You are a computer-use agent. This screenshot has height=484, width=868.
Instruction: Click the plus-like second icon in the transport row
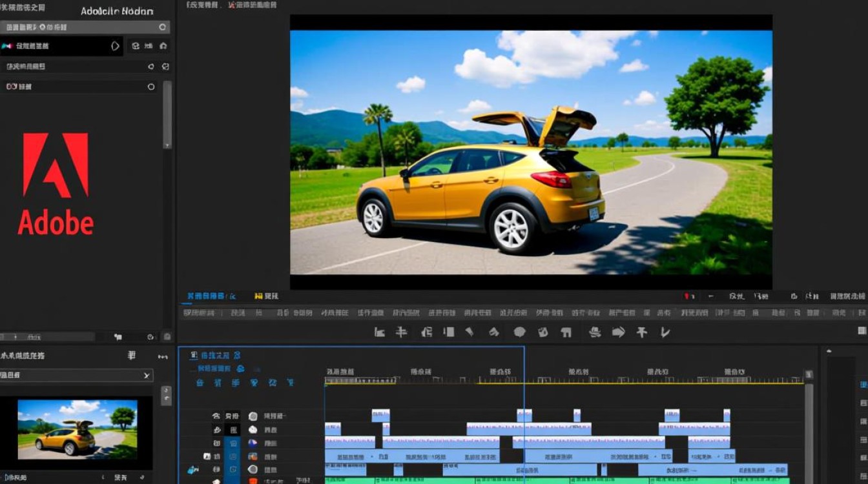[401, 332]
